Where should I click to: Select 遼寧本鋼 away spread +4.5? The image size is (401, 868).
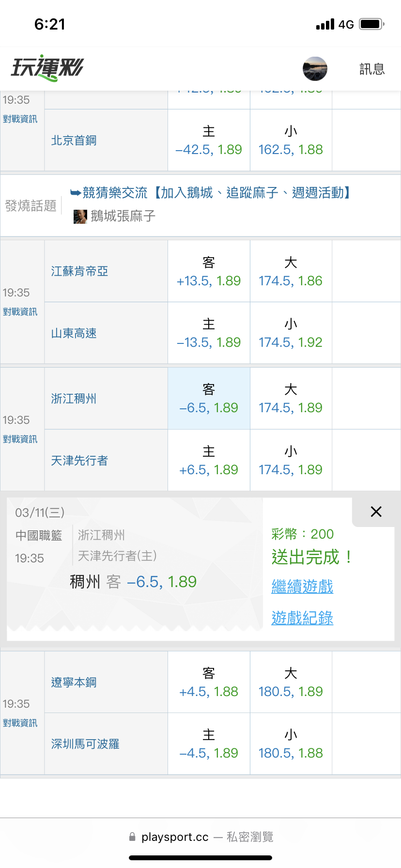coord(209,682)
